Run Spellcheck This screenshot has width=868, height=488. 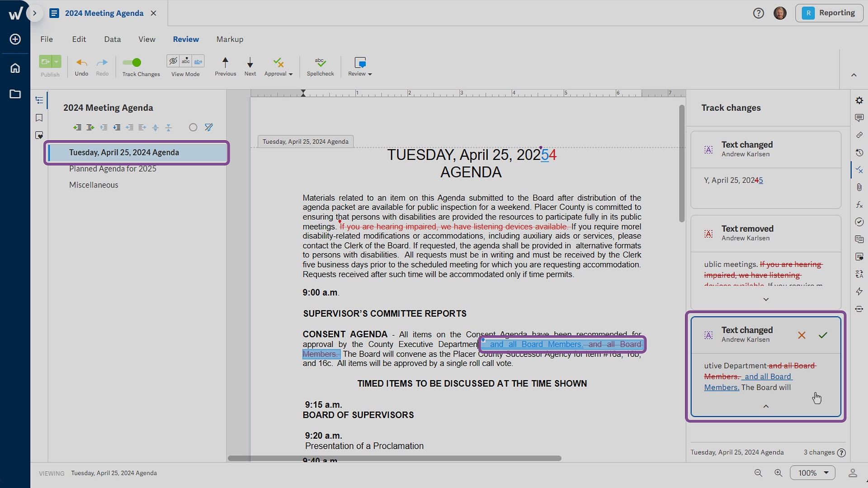pyautogui.click(x=320, y=66)
